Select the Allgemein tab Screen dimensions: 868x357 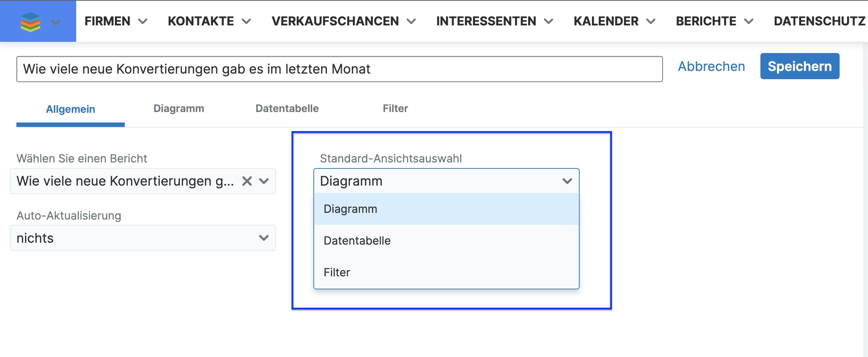[x=70, y=109]
